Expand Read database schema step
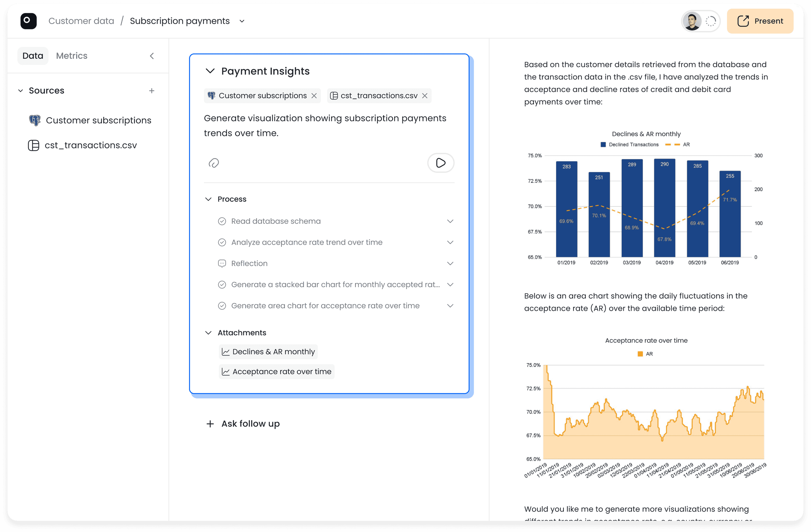The image size is (811, 532). (x=450, y=221)
